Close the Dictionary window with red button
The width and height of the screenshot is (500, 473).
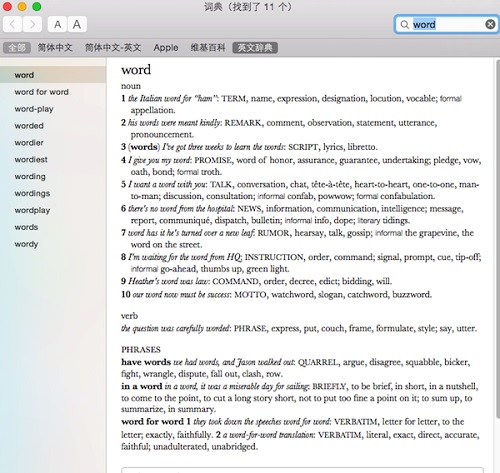7,6
